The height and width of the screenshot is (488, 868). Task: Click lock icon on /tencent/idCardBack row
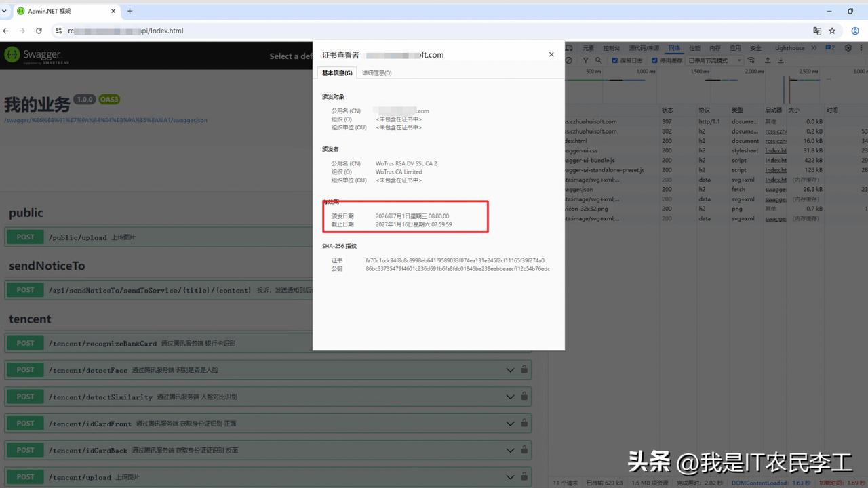(524, 450)
